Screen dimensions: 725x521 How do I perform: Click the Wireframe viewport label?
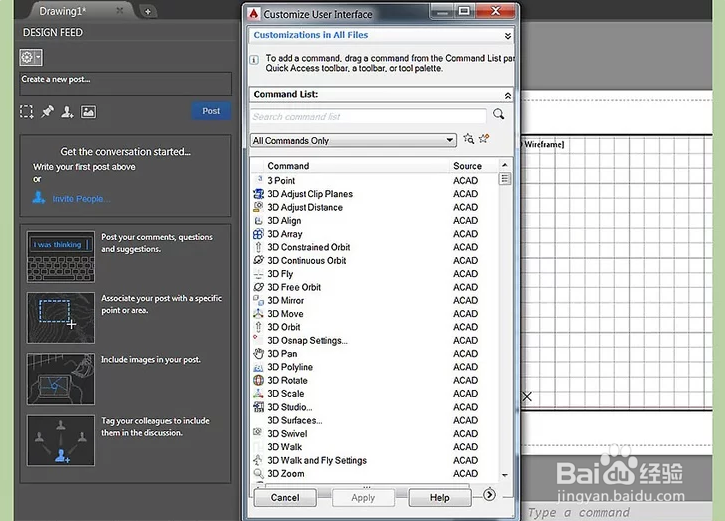point(544,144)
